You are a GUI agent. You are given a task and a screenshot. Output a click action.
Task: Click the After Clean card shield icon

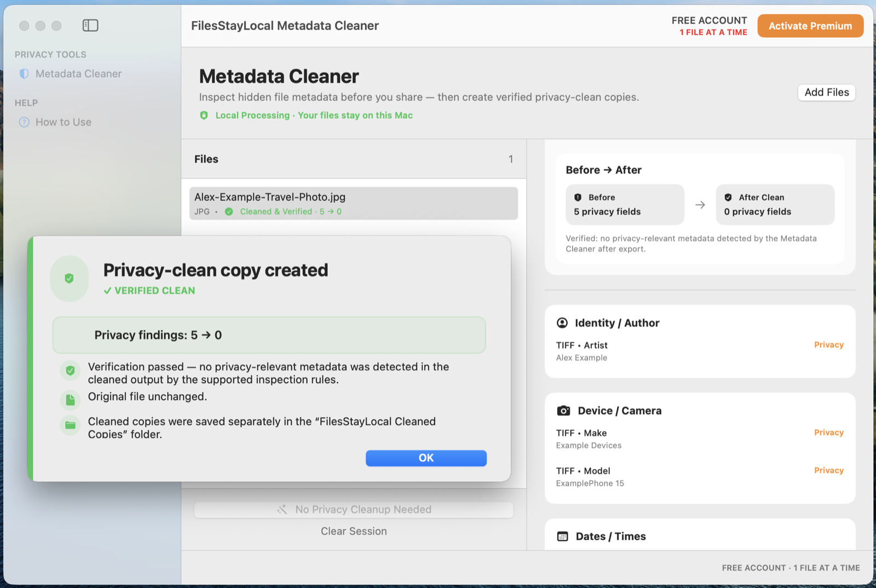click(x=728, y=198)
